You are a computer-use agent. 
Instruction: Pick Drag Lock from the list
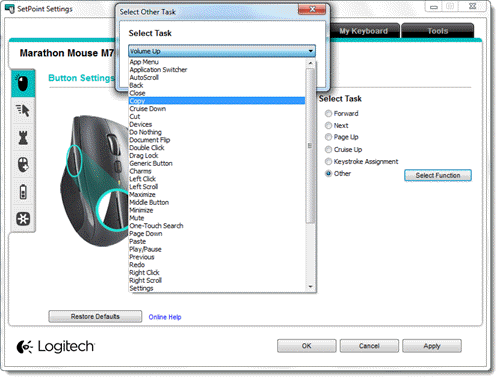pyautogui.click(x=217, y=156)
